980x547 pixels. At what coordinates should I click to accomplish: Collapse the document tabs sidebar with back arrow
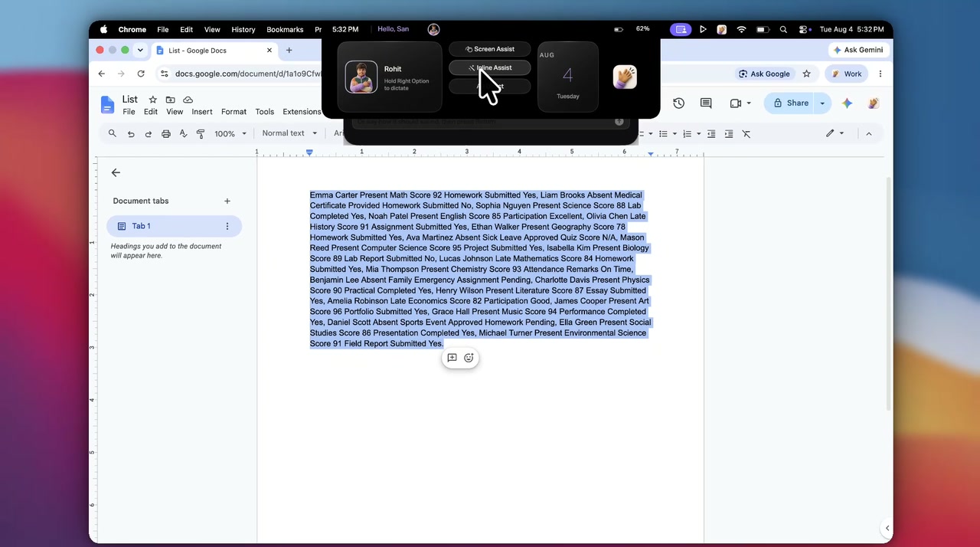tap(116, 172)
